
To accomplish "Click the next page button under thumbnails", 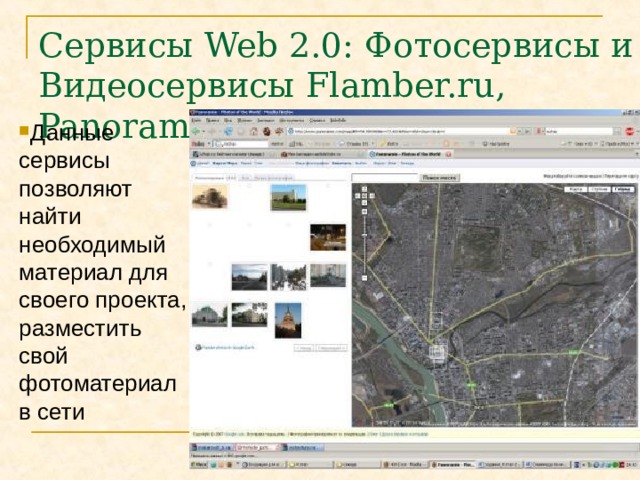I will coord(331,348).
